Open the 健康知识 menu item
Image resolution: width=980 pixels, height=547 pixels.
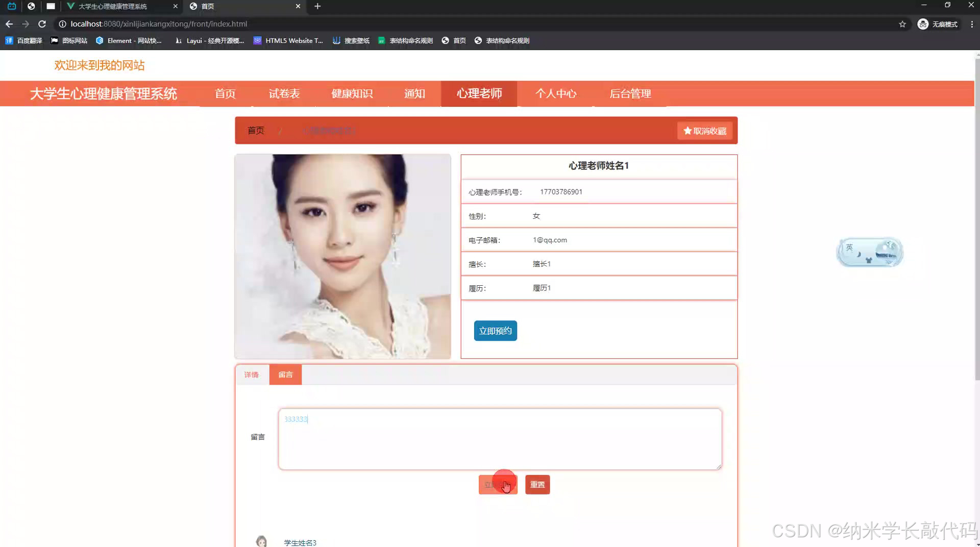point(352,93)
